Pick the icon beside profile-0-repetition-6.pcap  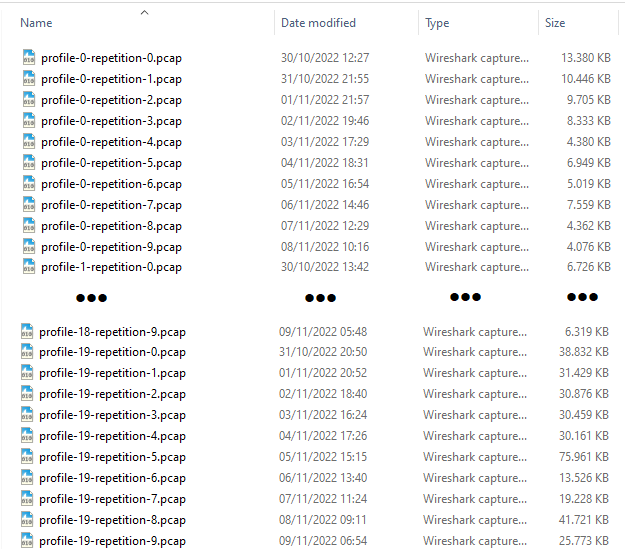(29, 183)
